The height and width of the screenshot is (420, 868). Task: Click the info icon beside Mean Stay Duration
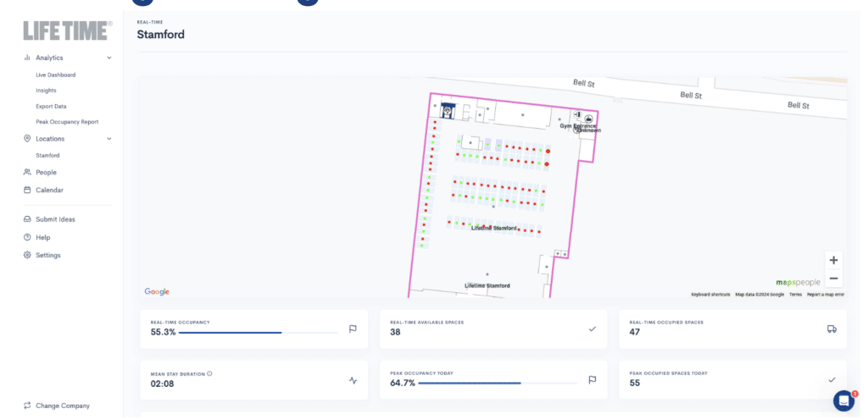pyautogui.click(x=209, y=373)
